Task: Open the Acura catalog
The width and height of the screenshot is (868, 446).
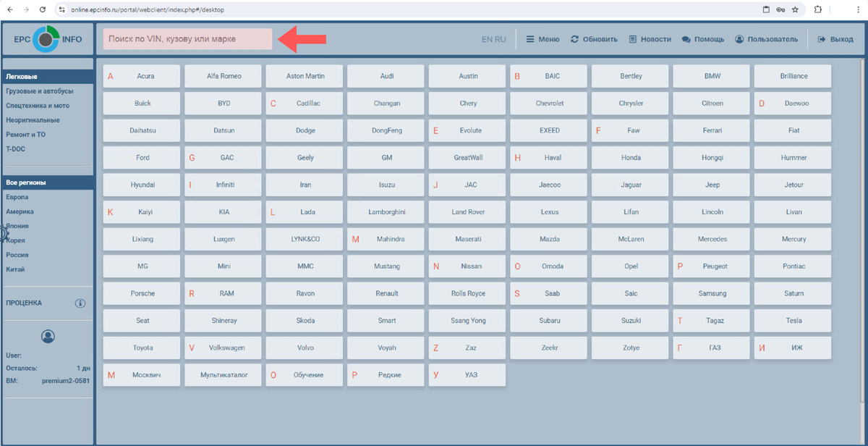Action: pos(142,76)
